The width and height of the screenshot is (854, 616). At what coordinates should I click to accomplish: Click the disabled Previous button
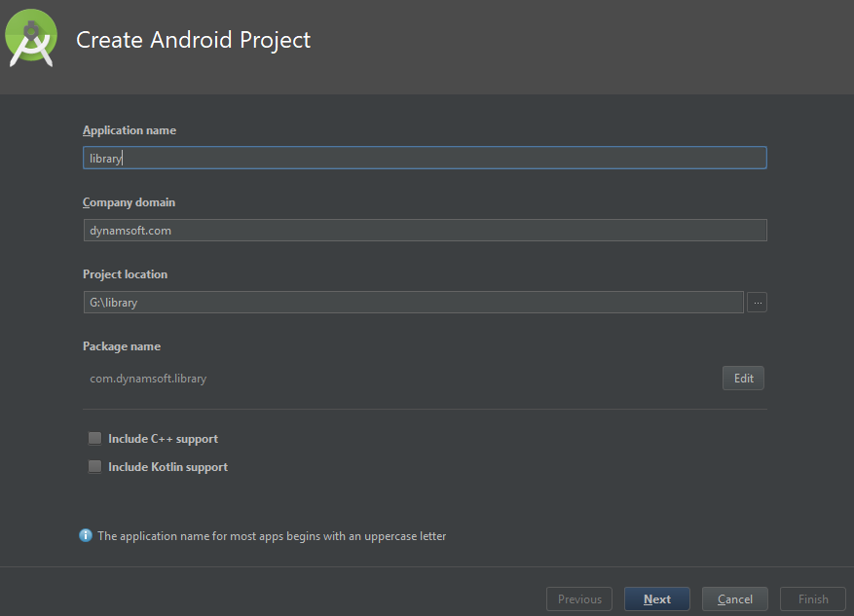(x=579, y=599)
